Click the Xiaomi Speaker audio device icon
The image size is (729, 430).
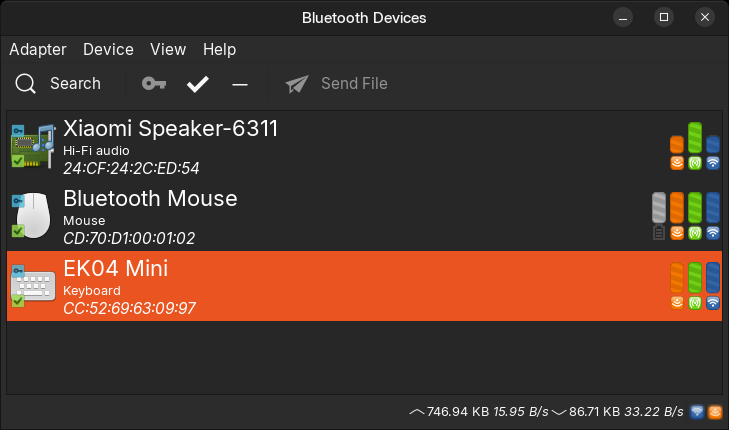click(34, 145)
